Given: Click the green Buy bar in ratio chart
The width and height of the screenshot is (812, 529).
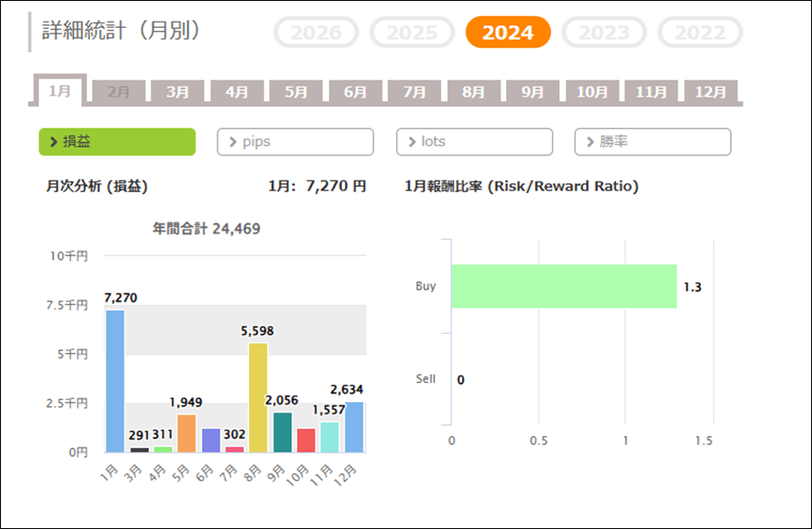Looking at the screenshot, I should (563, 287).
